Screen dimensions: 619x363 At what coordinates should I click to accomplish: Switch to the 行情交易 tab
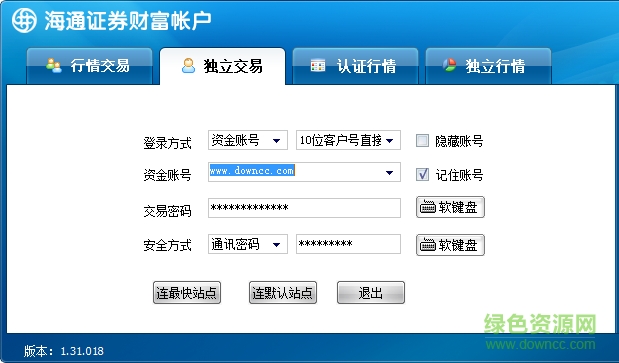click(x=89, y=66)
